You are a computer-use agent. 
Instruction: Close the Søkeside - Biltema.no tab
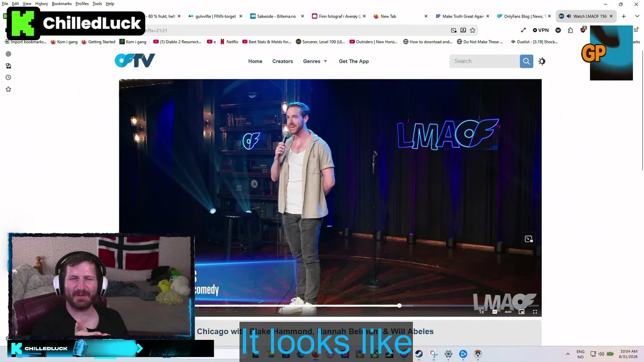click(302, 16)
